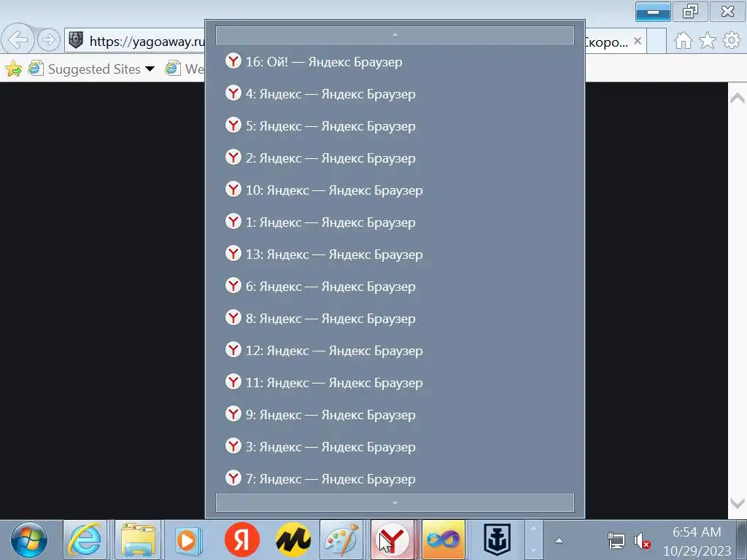Open infinity logo app on taskbar
747x560 pixels.
click(x=443, y=540)
